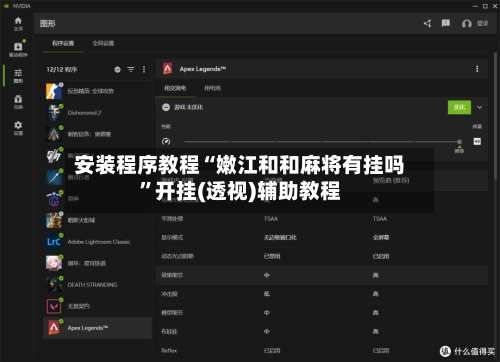Select 崩坏: 星穹铁道 in the program list
This screenshot has width=500, height=362.
[x=97, y=263]
